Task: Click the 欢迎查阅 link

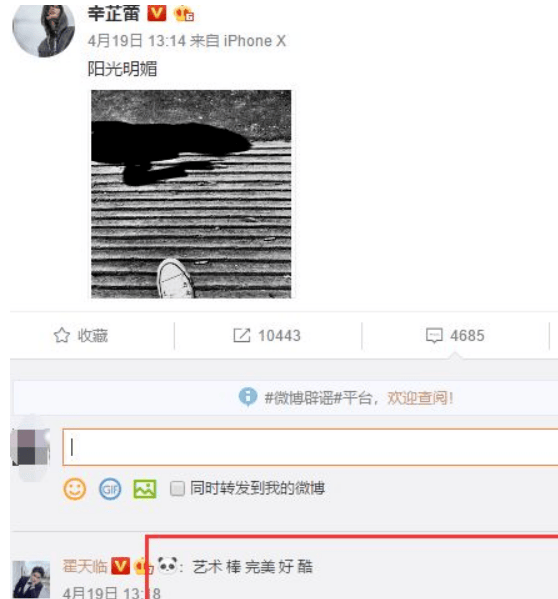Action: [x=421, y=398]
